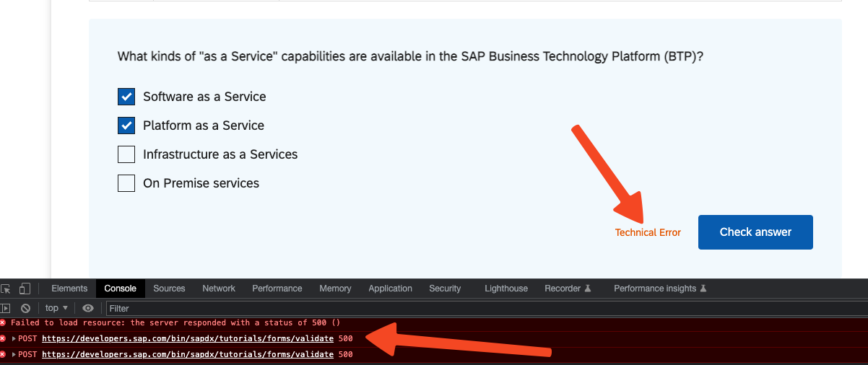Click the "Check answer" button
Screen dimensions: 868x365
coord(755,232)
